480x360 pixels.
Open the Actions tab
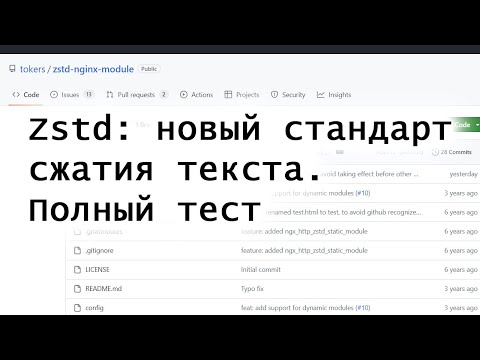coord(196,95)
